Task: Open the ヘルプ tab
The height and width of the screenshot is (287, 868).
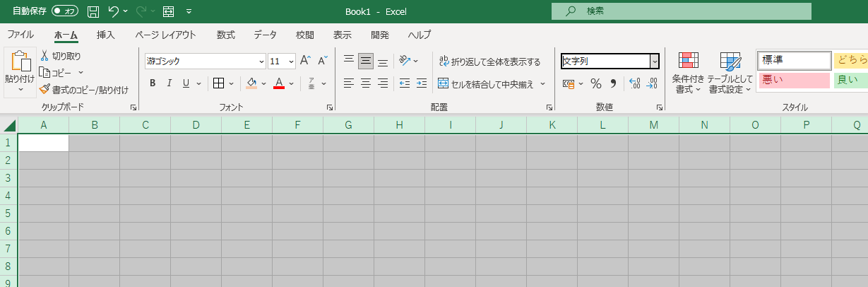Action: [420, 34]
